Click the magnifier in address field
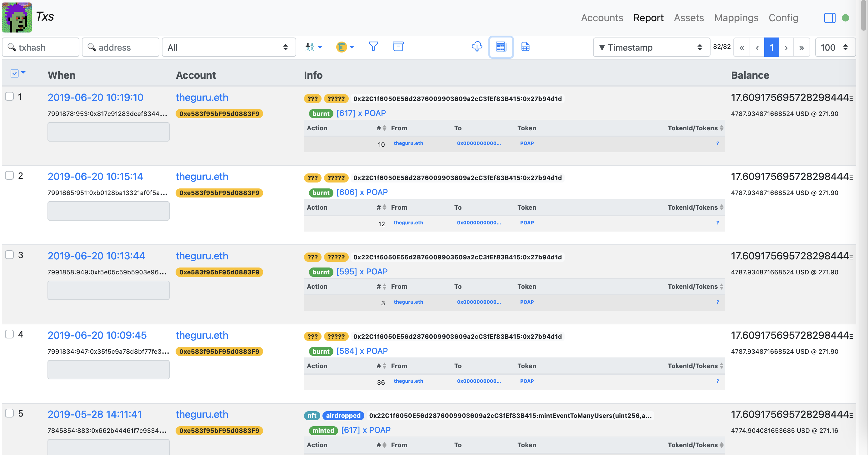This screenshot has height=455, width=868. [x=92, y=47]
